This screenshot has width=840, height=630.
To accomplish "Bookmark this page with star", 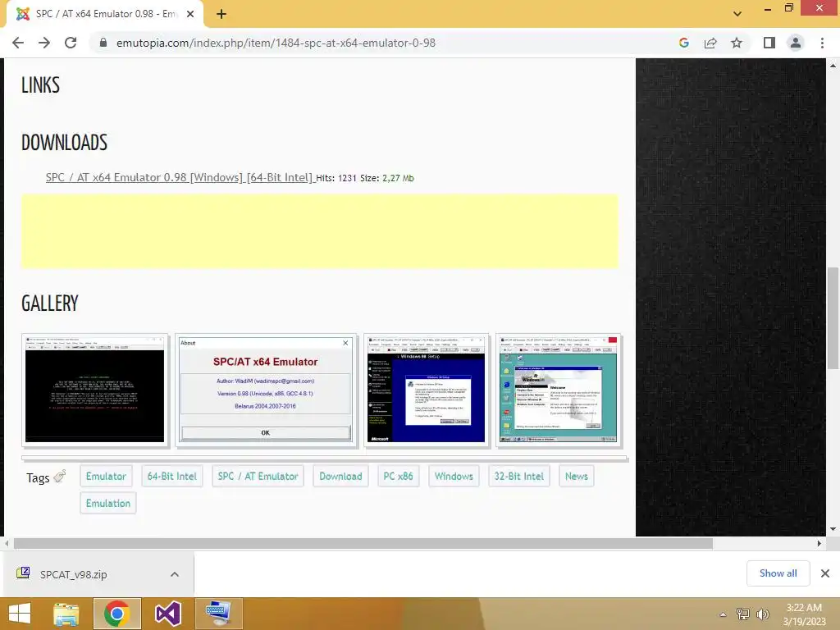I will click(737, 43).
